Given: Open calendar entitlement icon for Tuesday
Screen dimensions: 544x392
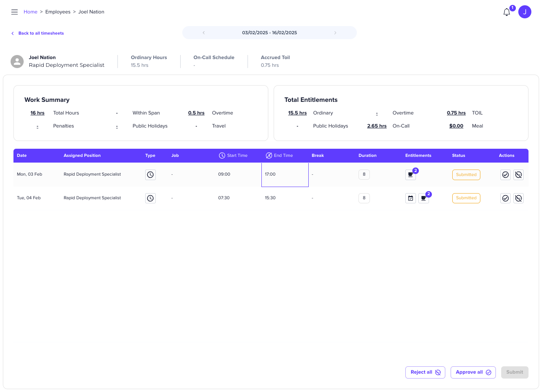Looking at the screenshot, I should point(411,198).
